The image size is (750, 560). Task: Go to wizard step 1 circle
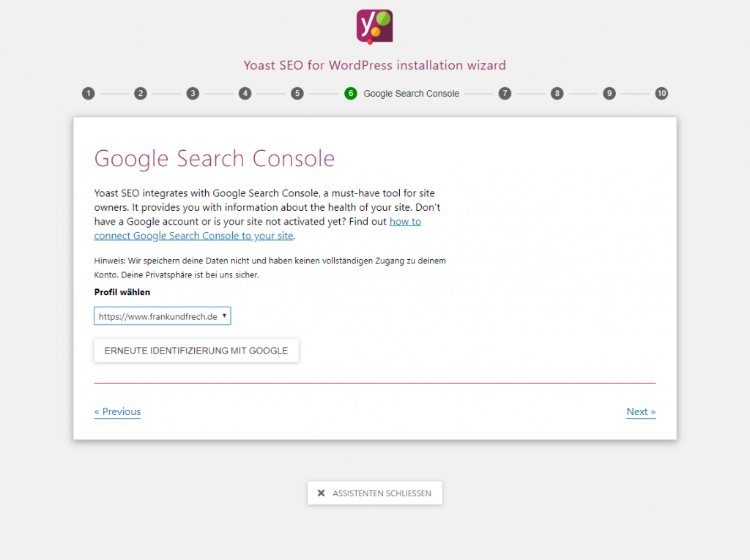coord(88,94)
